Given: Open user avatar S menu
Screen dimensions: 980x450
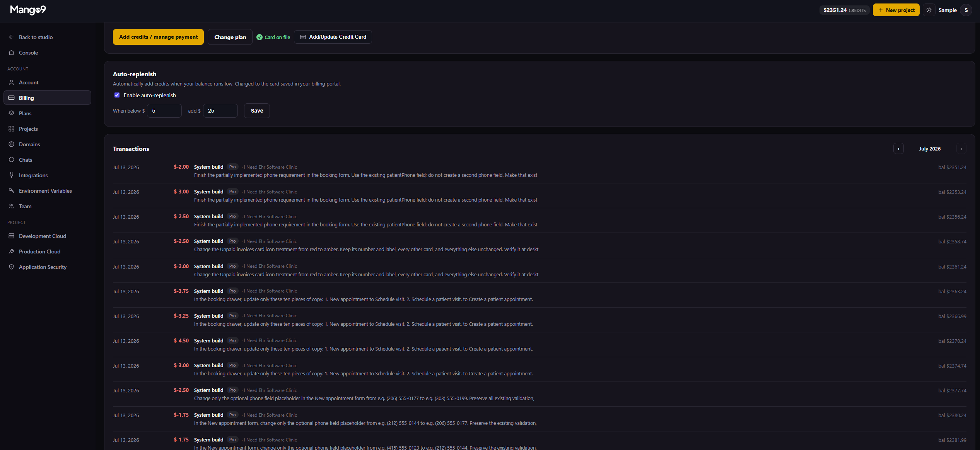Looking at the screenshot, I should pos(966,10).
